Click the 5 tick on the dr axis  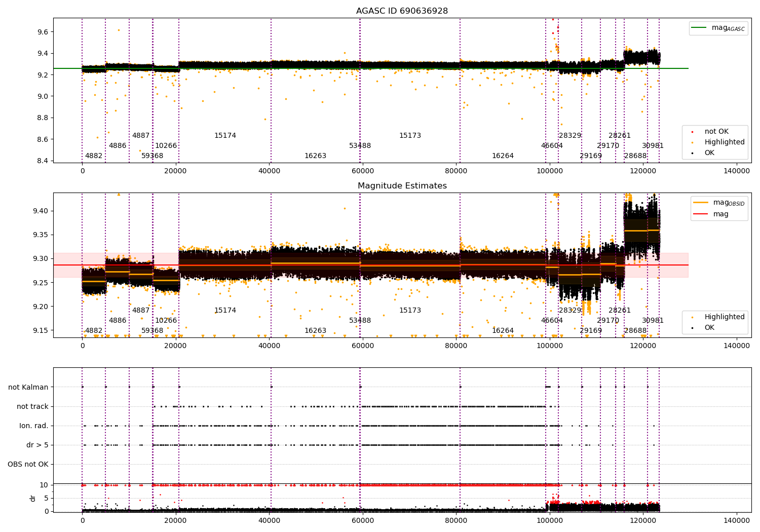click(x=46, y=498)
